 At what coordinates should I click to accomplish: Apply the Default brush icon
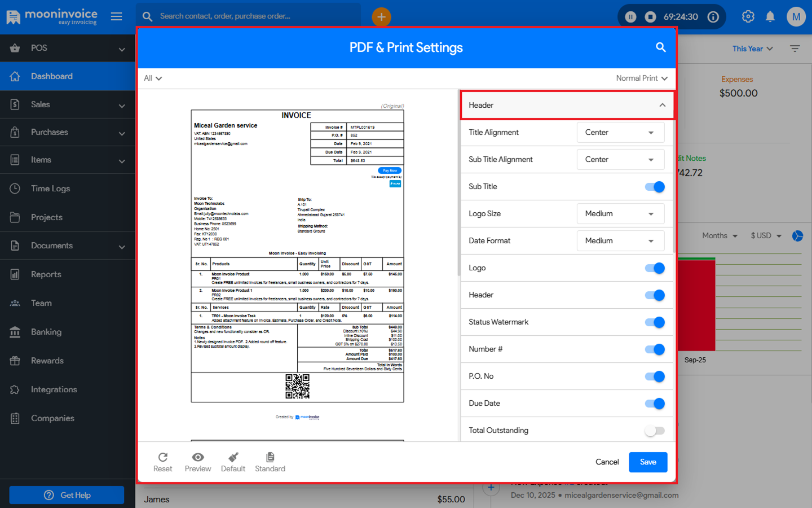[x=233, y=458]
